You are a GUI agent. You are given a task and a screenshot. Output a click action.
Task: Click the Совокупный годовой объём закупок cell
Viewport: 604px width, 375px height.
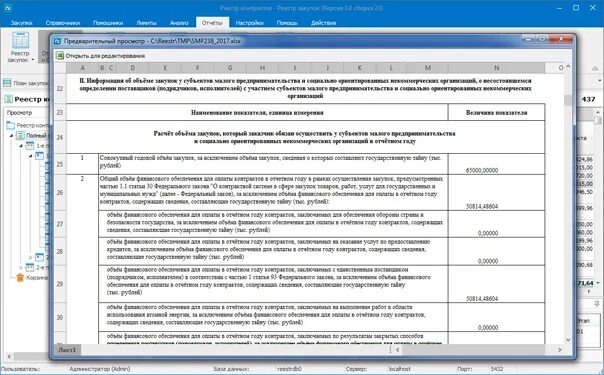tap(273, 164)
